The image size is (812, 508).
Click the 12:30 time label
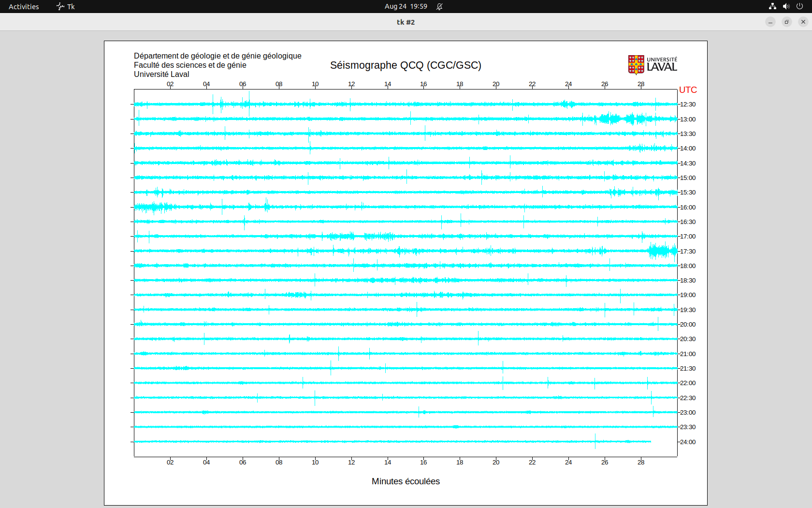[688, 105]
